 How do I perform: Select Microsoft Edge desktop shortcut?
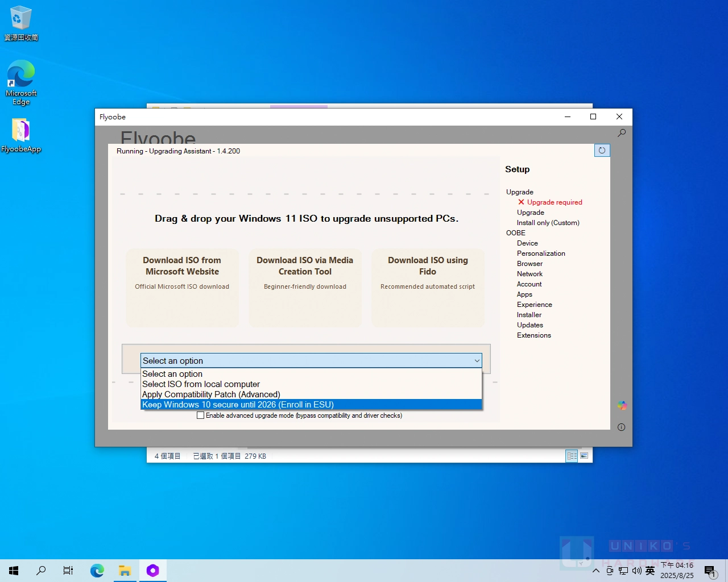pos(21,83)
